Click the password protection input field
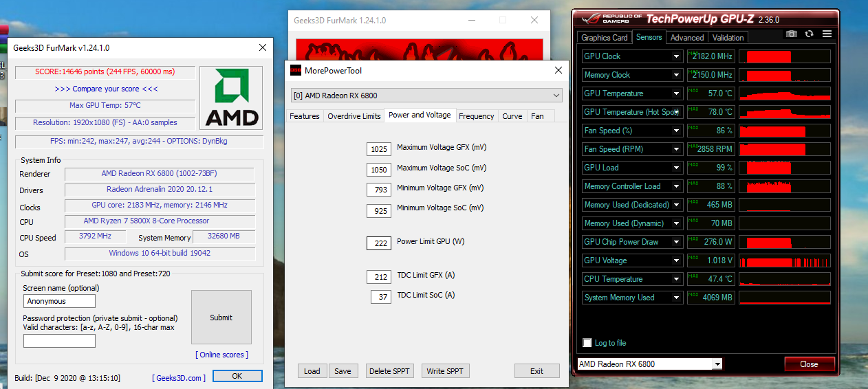 pos(59,340)
